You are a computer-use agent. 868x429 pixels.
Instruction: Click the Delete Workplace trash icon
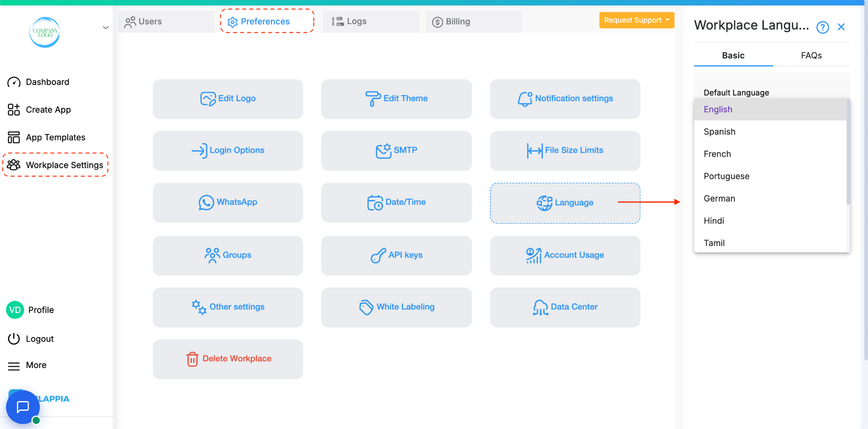pyautogui.click(x=192, y=359)
